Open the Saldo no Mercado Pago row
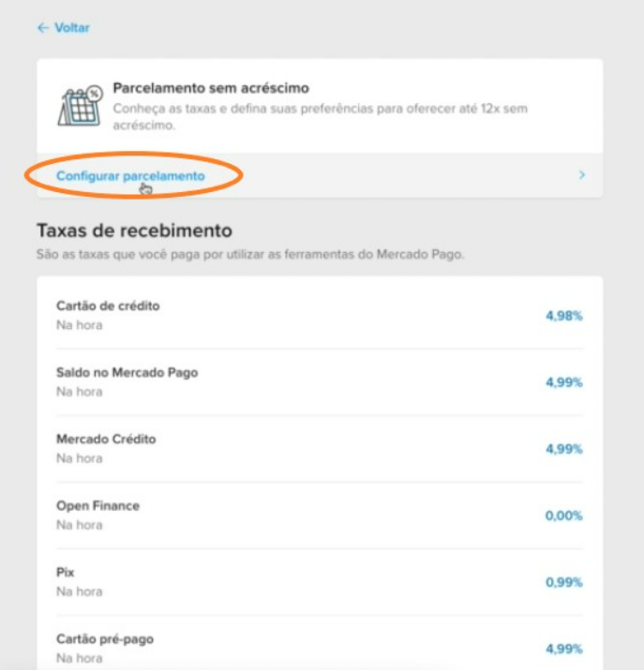 [x=320, y=382]
